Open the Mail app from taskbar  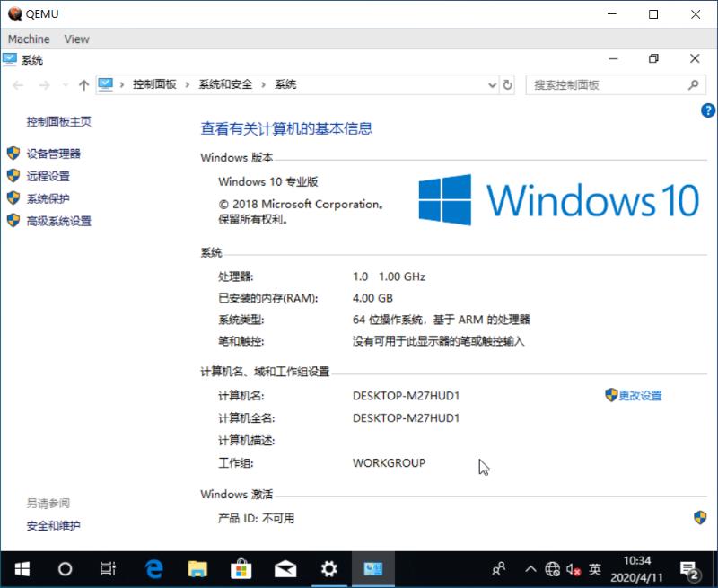pyautogui.click(x=285, y=568)
